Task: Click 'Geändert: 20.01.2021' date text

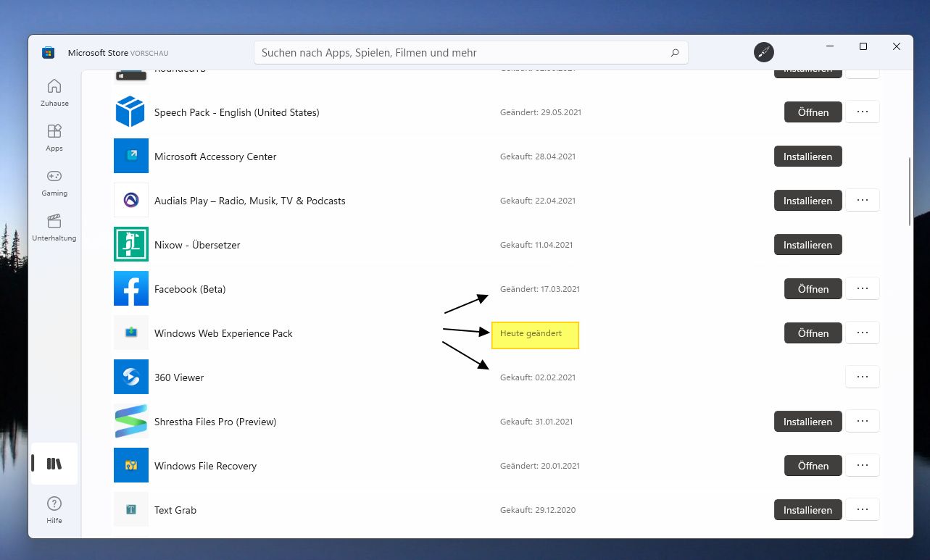Action: click(x=540, y=466)
